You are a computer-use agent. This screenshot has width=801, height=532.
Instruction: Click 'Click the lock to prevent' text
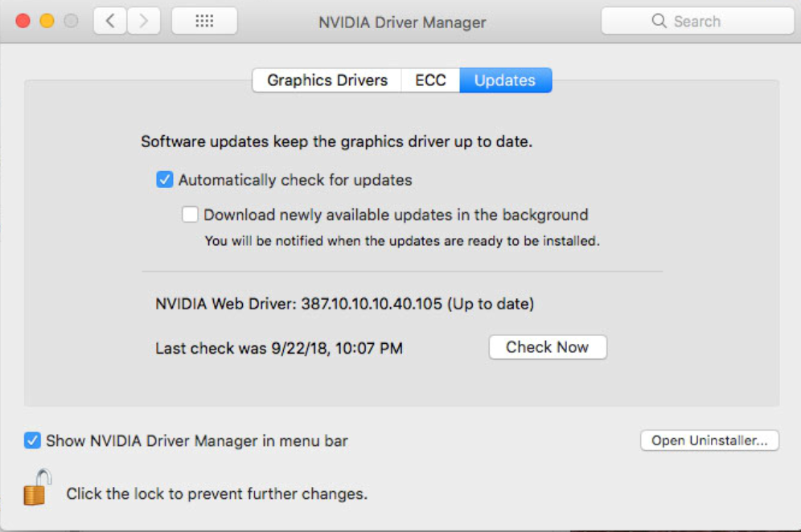tap(216, 493)
